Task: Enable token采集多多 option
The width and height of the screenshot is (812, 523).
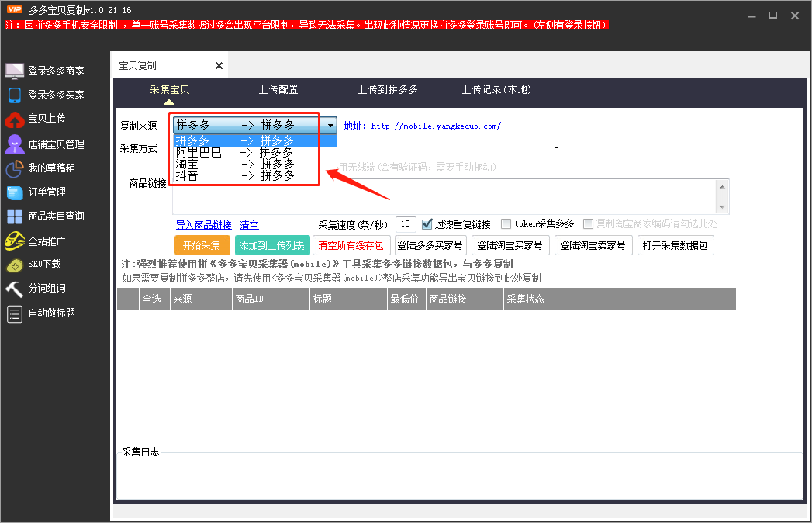Action: (508, 223)
